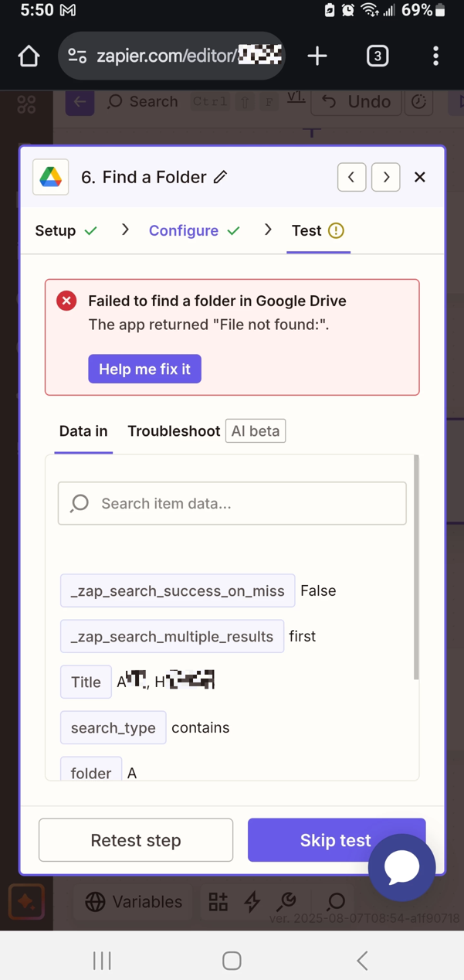Open the browser tab switcher showing 3
This screenshot has height=980, width=464.
(377, 56)
